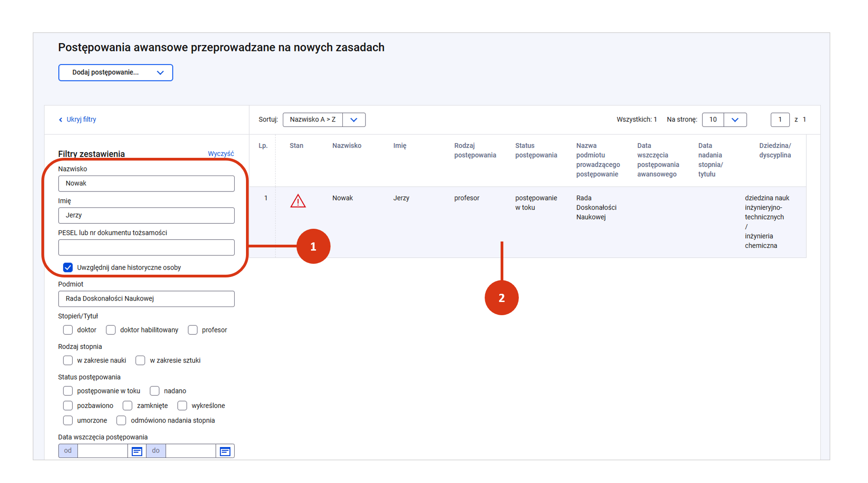Click the red warning triangle status icon
Image resolution: width=868 pixels, height=483 pixels.
[298, 201]
